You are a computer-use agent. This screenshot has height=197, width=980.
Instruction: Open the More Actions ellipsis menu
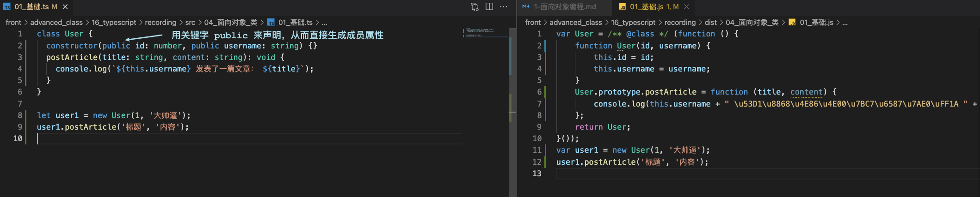(504, 6)
